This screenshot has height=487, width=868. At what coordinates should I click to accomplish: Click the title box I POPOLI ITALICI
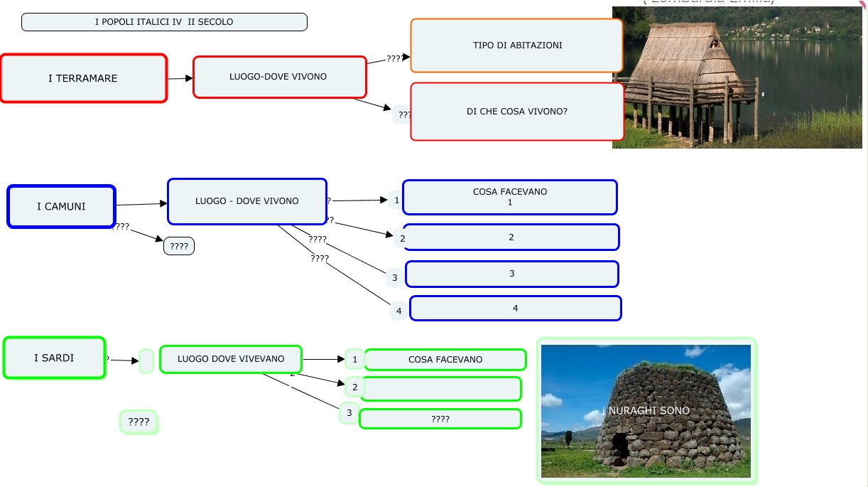(164, 22)
